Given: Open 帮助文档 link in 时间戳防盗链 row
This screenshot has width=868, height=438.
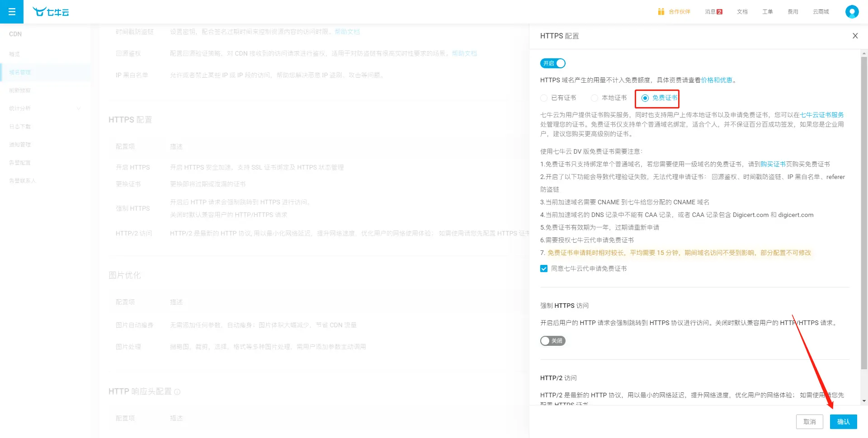Looking at the screenshot, I should [347, 32].
